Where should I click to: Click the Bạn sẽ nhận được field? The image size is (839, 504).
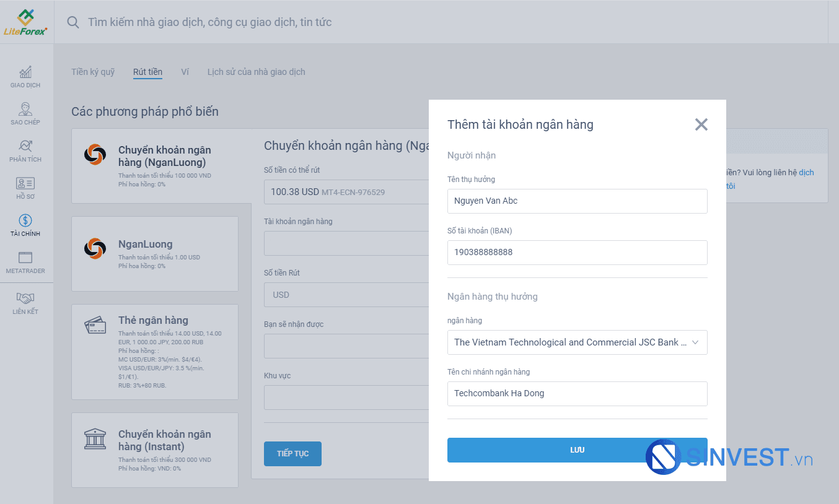tap(346, 346)
